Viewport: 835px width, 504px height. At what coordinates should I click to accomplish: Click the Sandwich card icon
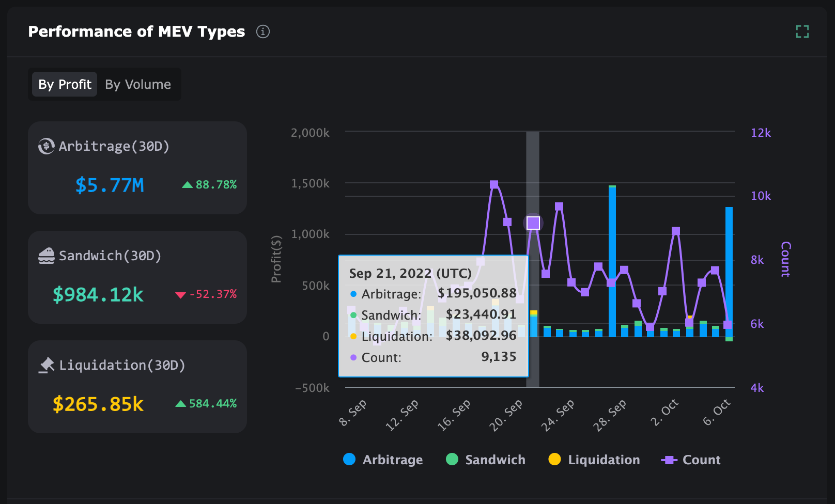tap(47, 256)
